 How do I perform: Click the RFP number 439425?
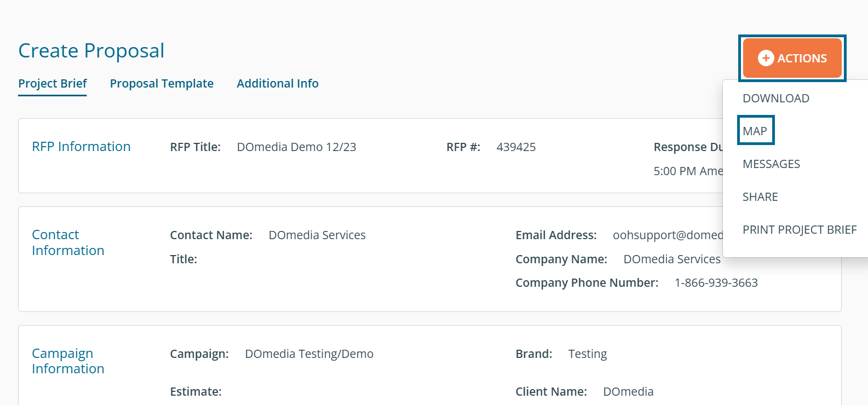pyautogui.click(x=516, y=147)
